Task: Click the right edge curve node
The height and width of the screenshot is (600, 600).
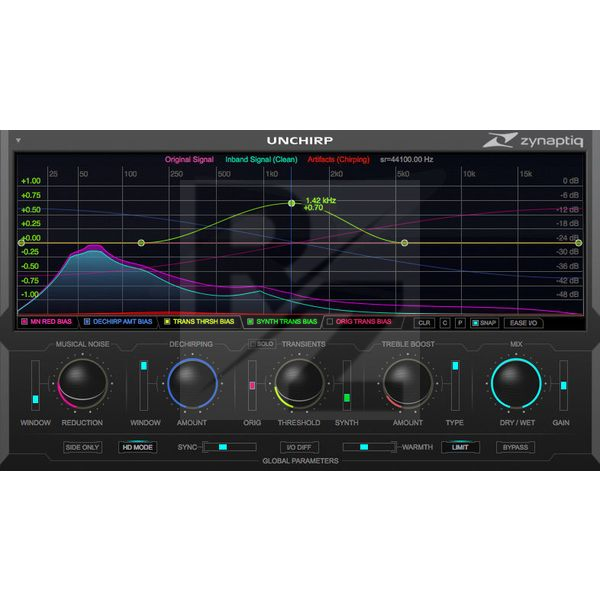Action: click(x=579, y=243)
